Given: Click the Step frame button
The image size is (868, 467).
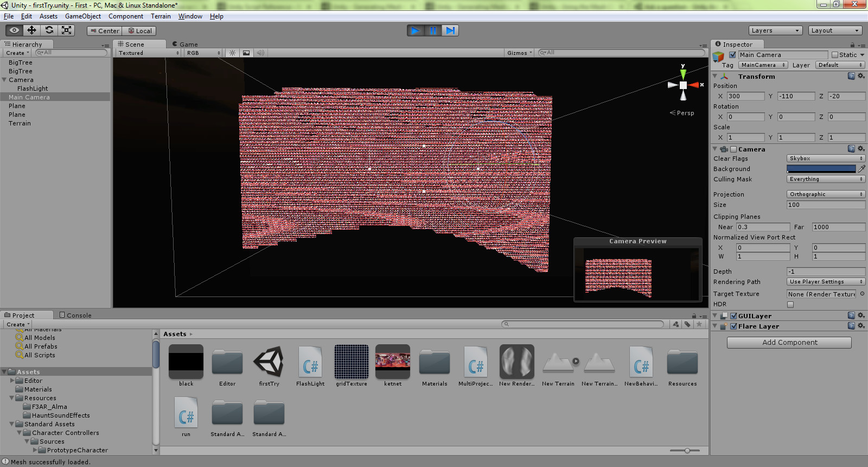Looking at the screenshot, I should click(450, 30).
